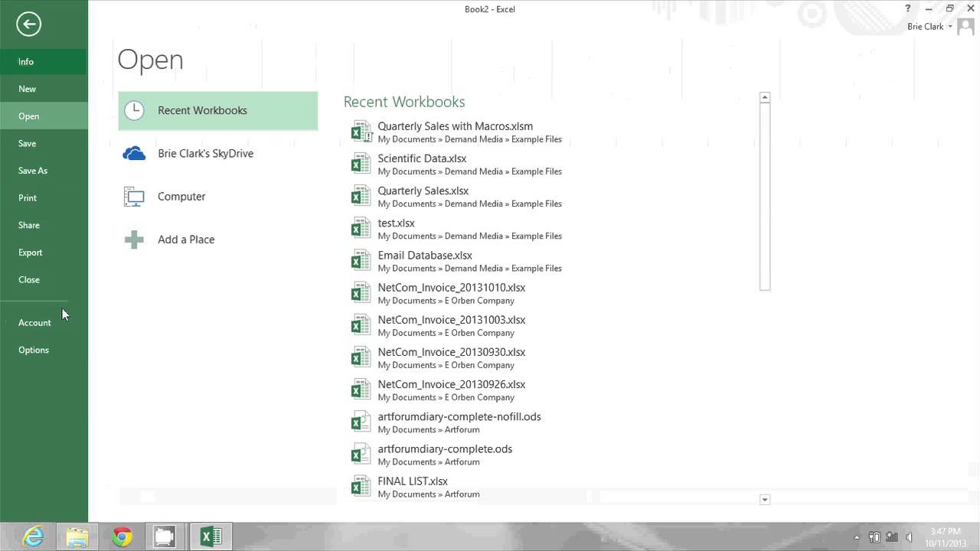Click the Excel icon beside Quarterly Sales with Macros.xlsm
The height and width of the screenshot is (551, 980).
[361, 132]
